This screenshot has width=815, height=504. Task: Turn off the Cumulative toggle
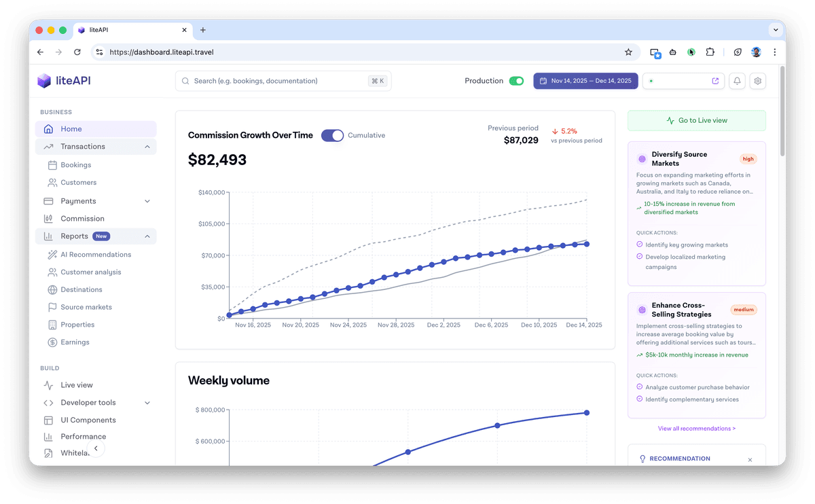(x=332, y=135)
